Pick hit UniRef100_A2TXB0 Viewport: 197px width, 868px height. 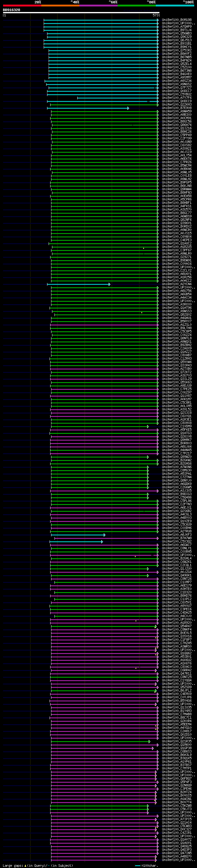(x=177, y=369)
